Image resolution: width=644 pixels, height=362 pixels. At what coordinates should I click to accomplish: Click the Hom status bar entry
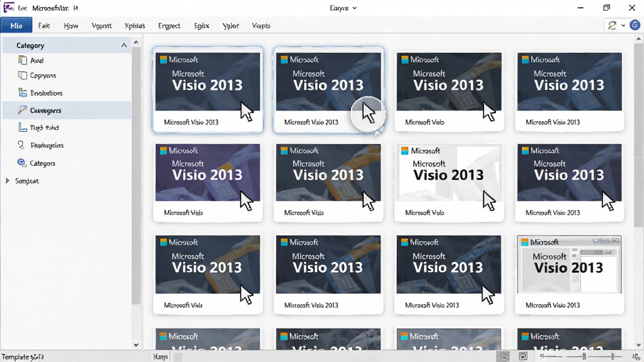coord(160,357)
